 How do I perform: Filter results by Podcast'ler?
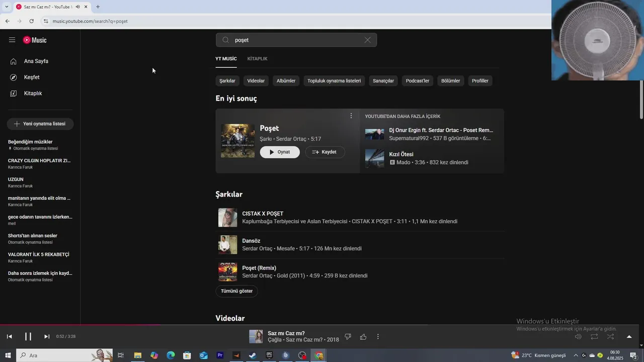pyautogui.click(x=418, y=81)
